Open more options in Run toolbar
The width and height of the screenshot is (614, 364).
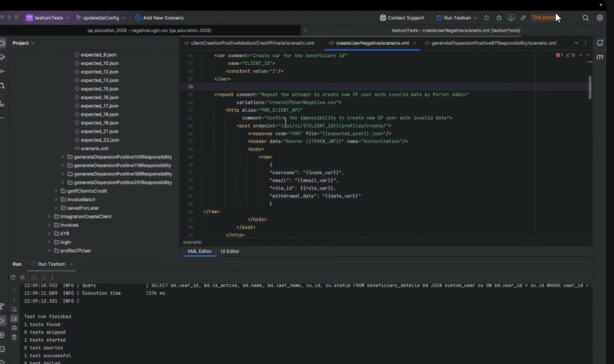pyautogui.click(x=52, y=277)
